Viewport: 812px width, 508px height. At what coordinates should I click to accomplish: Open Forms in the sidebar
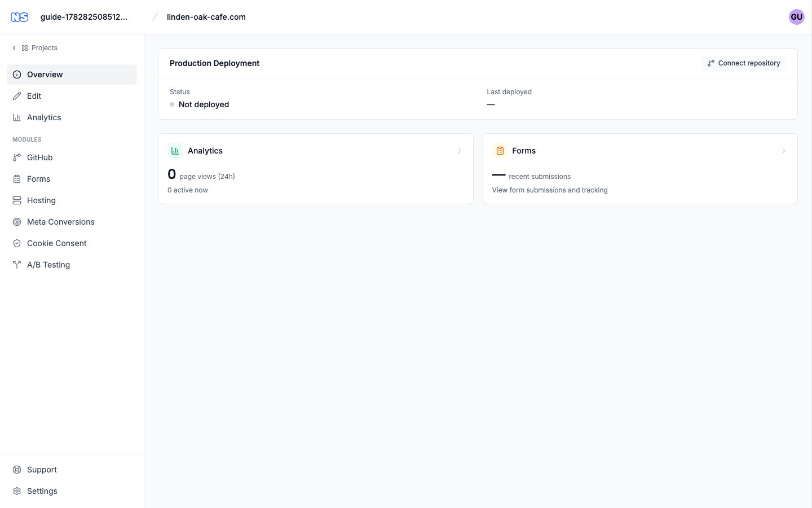(72, 179)
